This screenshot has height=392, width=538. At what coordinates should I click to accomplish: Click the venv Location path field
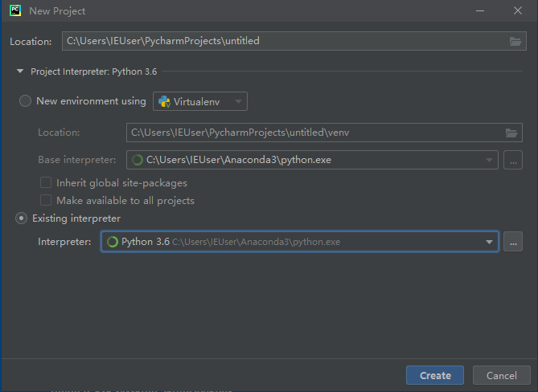coord(324,133)
